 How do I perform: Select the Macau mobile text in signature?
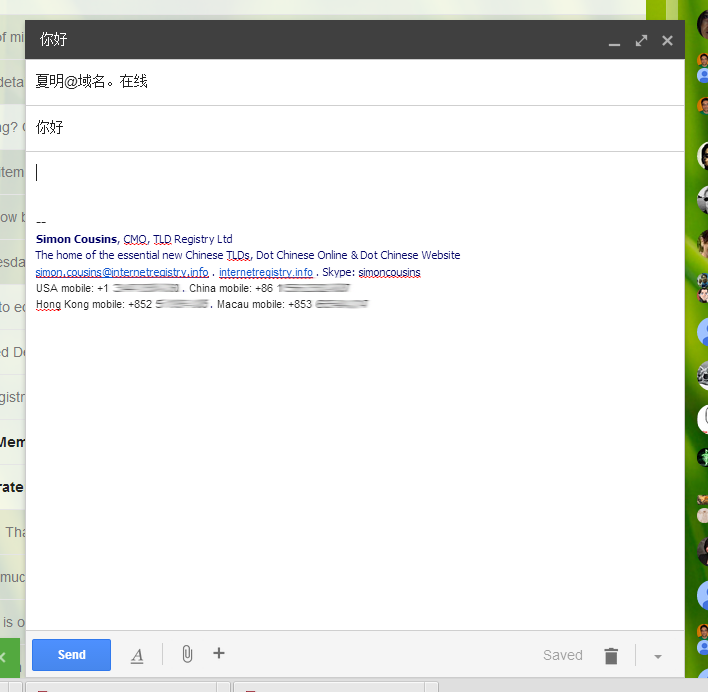point(293,305)
